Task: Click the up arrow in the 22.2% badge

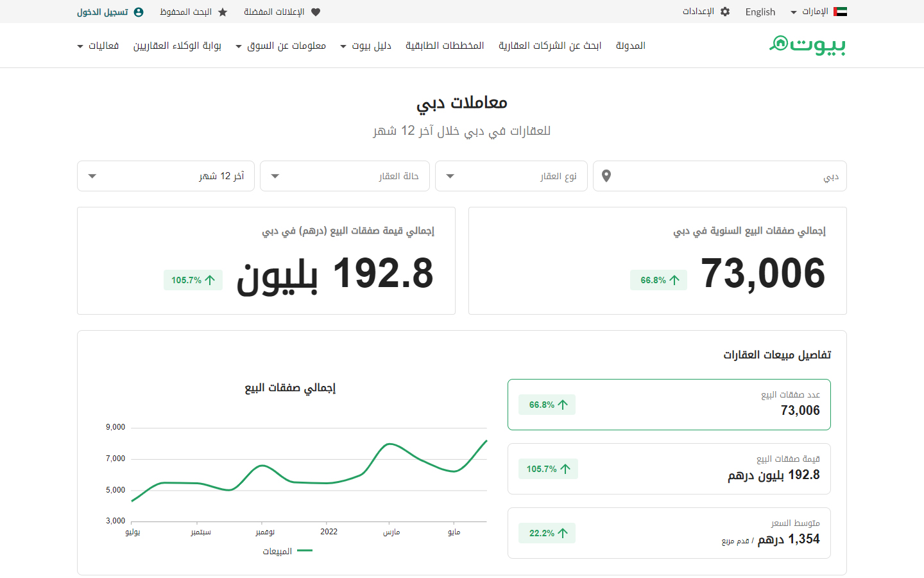Action: 563,533
